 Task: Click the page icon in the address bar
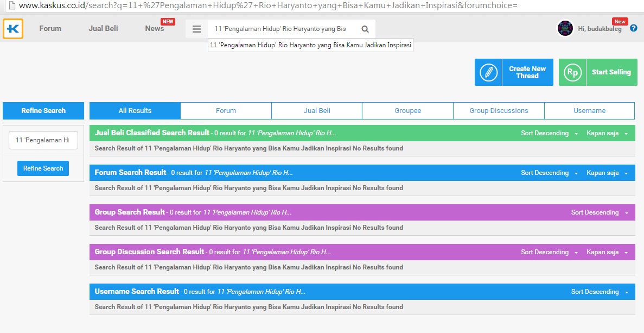point(12,6)
